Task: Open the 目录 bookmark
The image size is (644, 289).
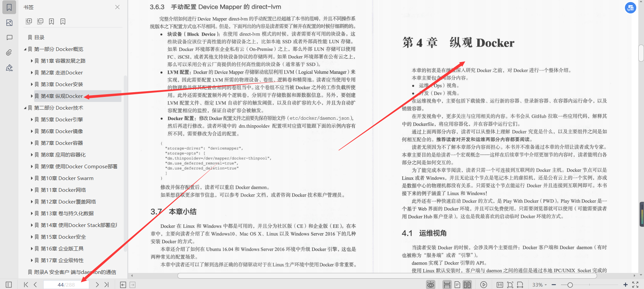Action: tap(39, 38)
